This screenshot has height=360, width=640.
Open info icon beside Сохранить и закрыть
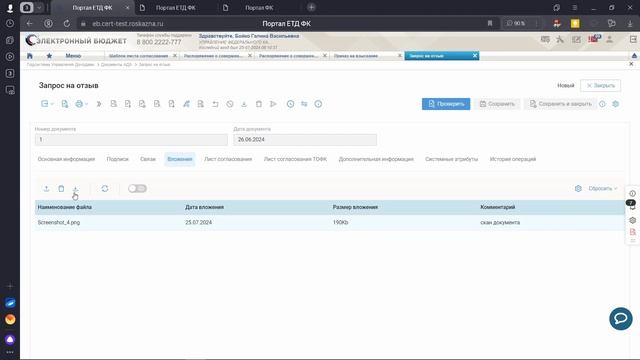point(602,104)
